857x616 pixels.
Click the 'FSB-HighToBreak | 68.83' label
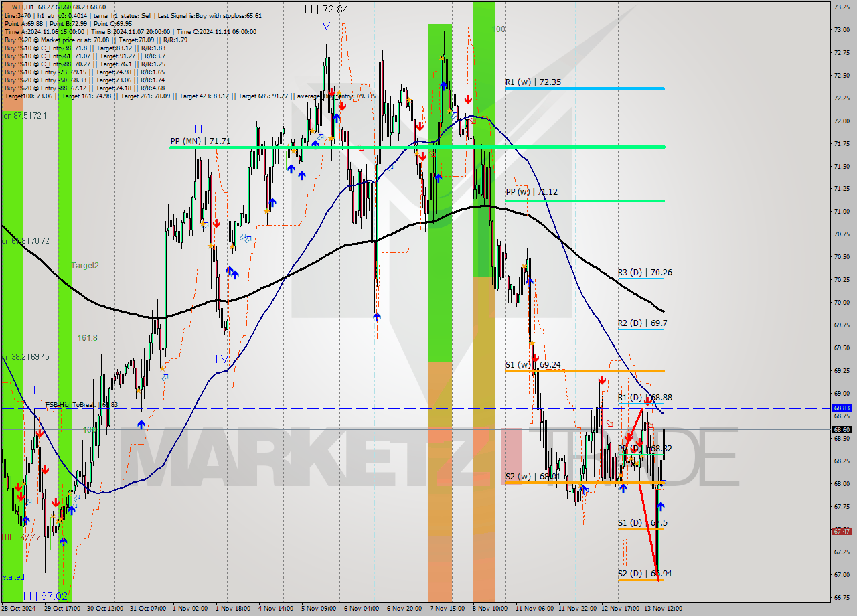pos(82,405)
